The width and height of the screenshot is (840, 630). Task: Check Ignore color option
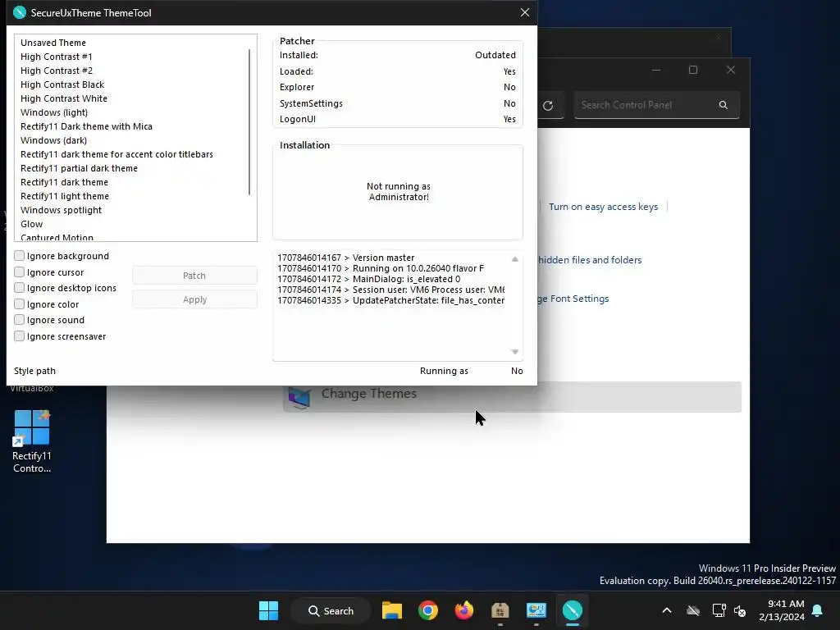coord(20,304)
